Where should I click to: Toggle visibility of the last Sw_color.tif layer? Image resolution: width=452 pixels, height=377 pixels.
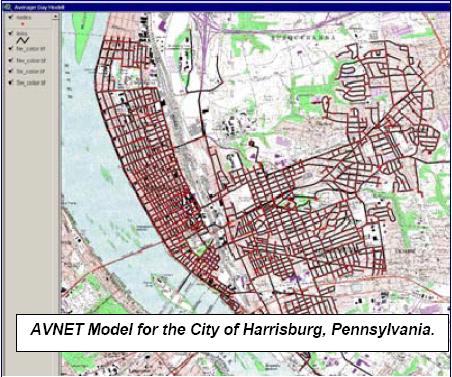click(11, 82)
